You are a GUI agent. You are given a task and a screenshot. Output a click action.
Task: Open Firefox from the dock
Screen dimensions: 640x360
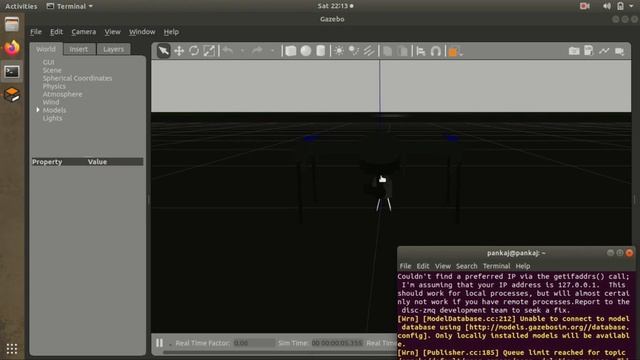[12, 48]
